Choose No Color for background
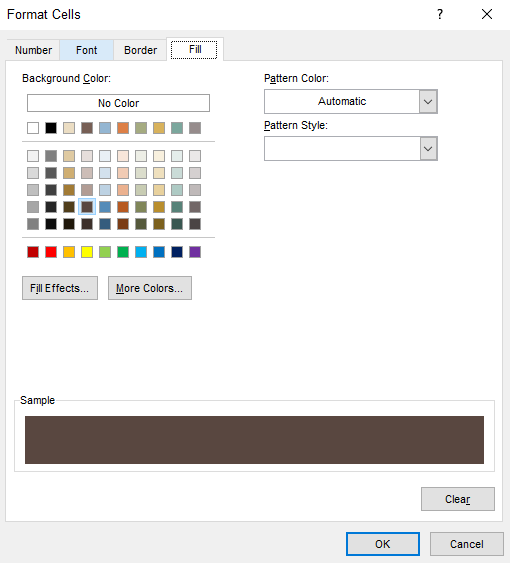The height and width of the screenshot is (563, 510). [119, 103]
